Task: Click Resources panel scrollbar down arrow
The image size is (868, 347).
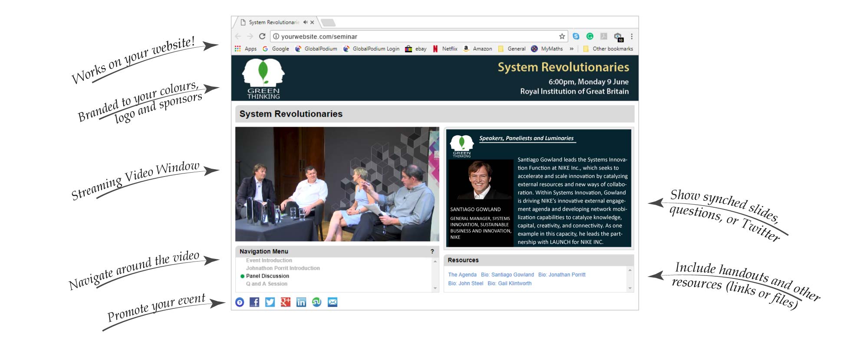Action: click(x=630, y=288)
